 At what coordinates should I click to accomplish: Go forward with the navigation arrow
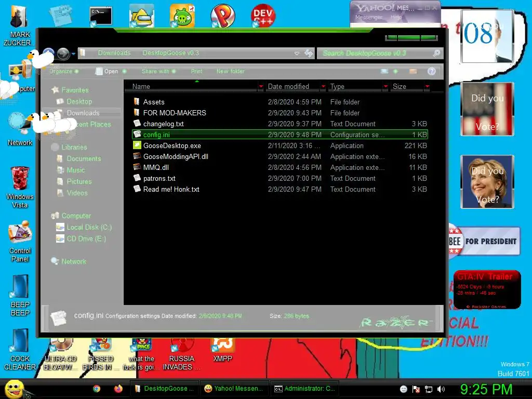tap(63, 54)
